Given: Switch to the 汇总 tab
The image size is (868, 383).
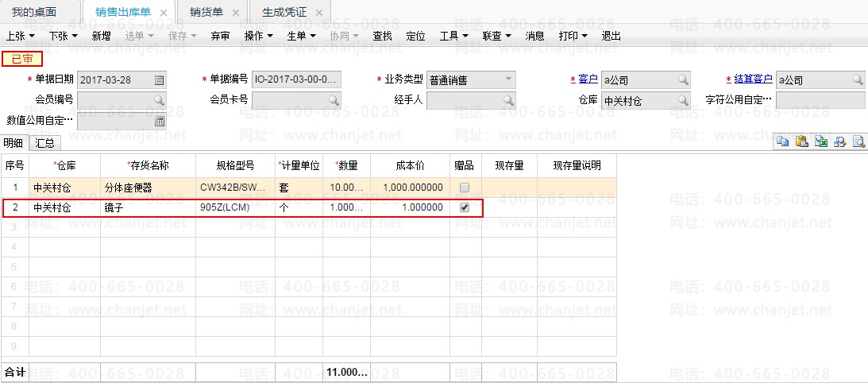Looking at the screenshot, I should 44,143.
